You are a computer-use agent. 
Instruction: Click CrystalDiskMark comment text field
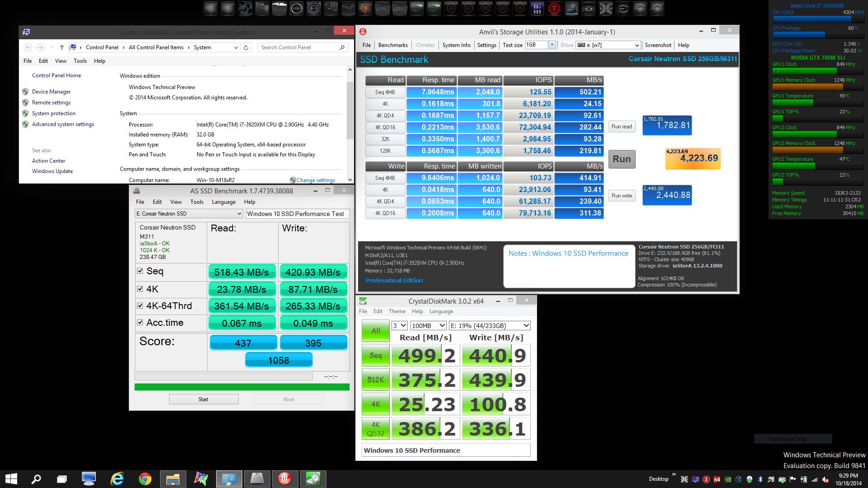coord(446,450)
